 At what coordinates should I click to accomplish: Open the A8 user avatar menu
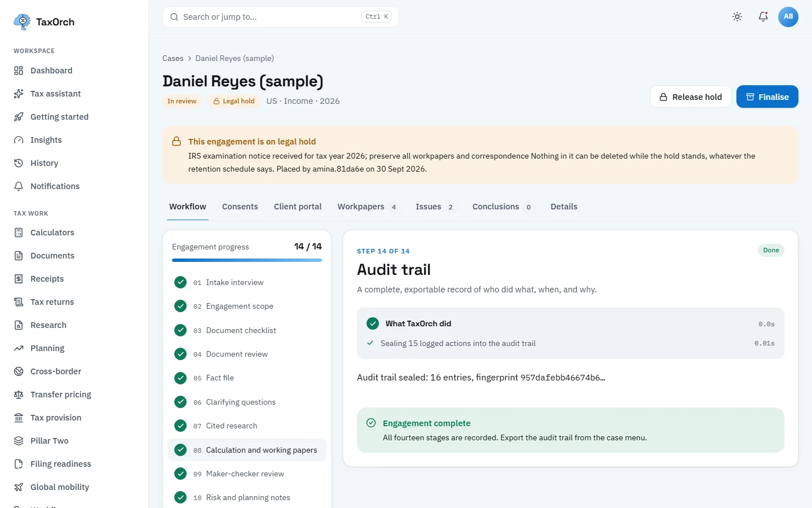[x=788, y=17]
